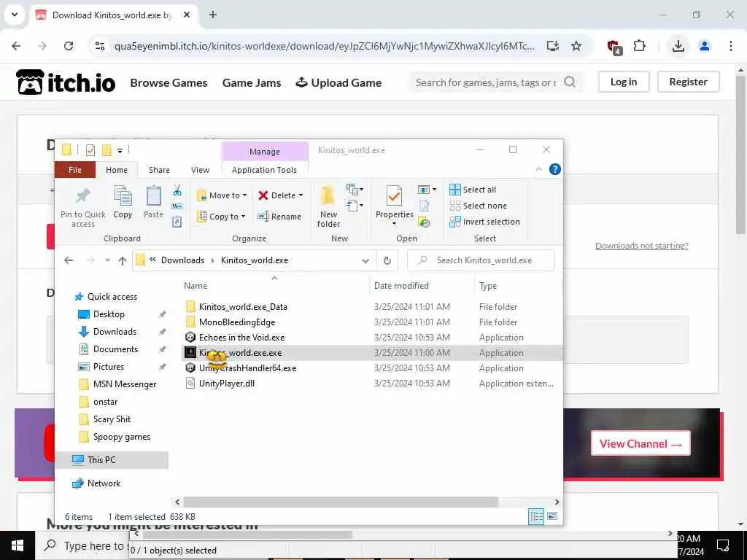Click the View Channel button
Screen dimensions: 747x560
[640, 443]
